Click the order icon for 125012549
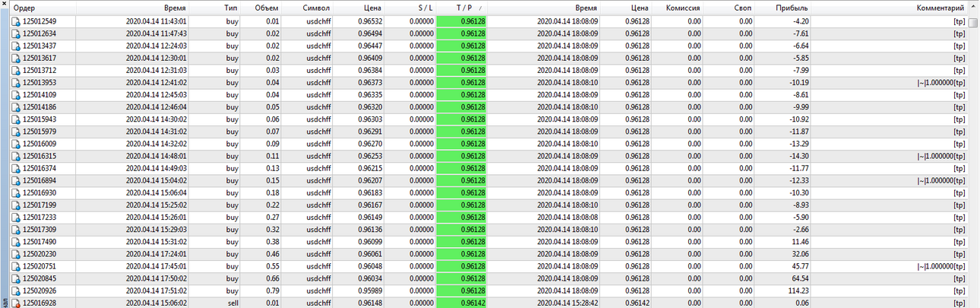 (16, 21)
